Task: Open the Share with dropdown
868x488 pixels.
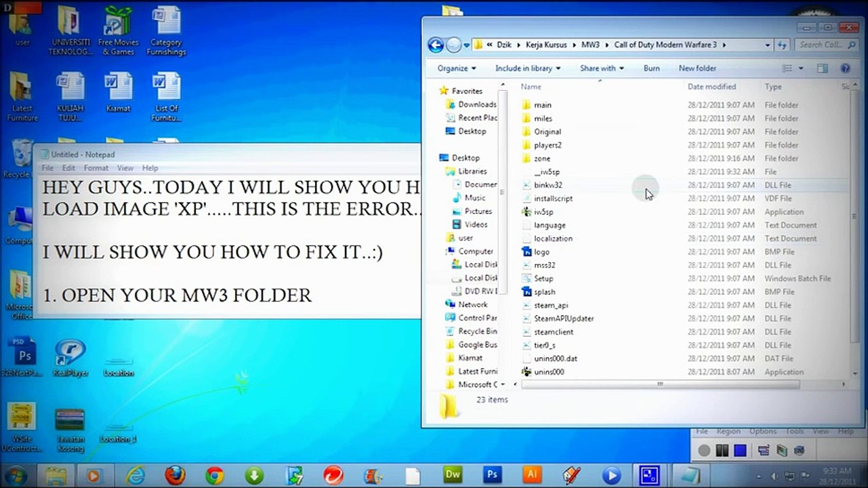Action: click(602, 68)
